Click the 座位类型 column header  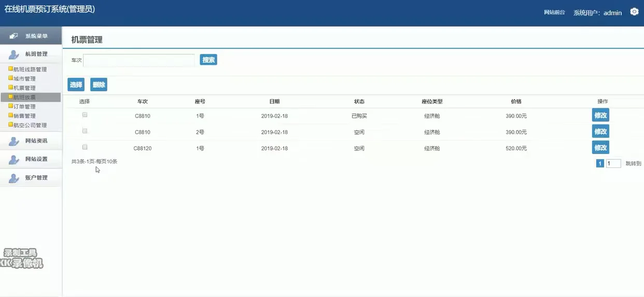click(x=432, y=102)
